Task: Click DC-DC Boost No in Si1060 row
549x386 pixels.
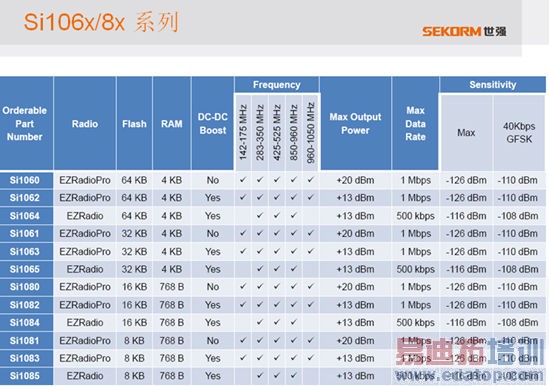Action: [213, 180]
